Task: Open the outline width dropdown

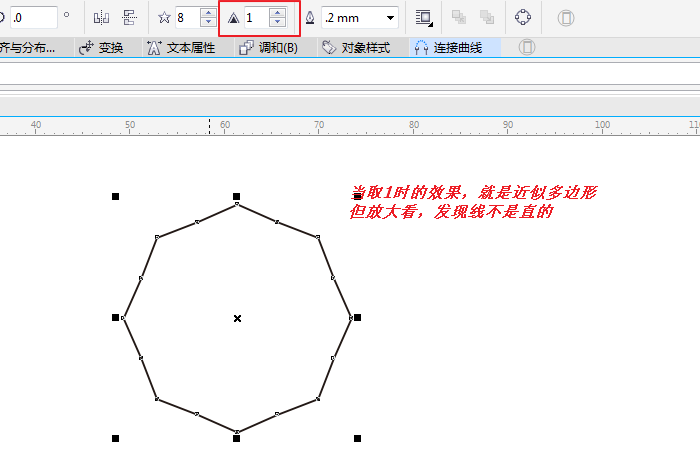Action: pos(390,18)
